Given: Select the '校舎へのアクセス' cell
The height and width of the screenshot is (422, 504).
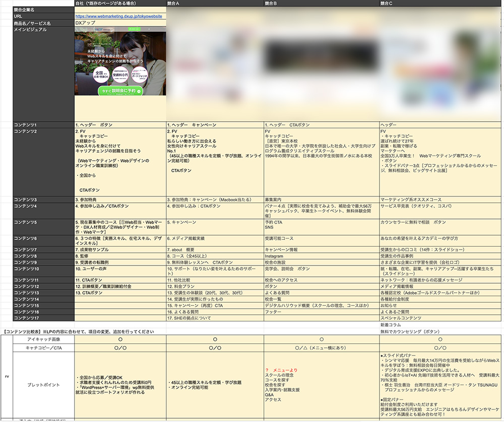Looking at the screenshot, I should [322, 280].
